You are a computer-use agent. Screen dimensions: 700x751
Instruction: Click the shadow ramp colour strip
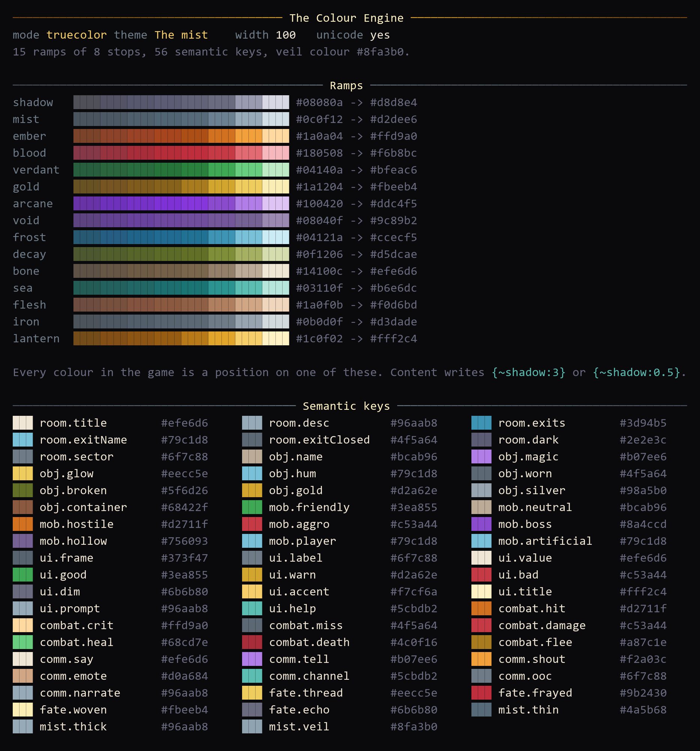click(x=181, y=102)
